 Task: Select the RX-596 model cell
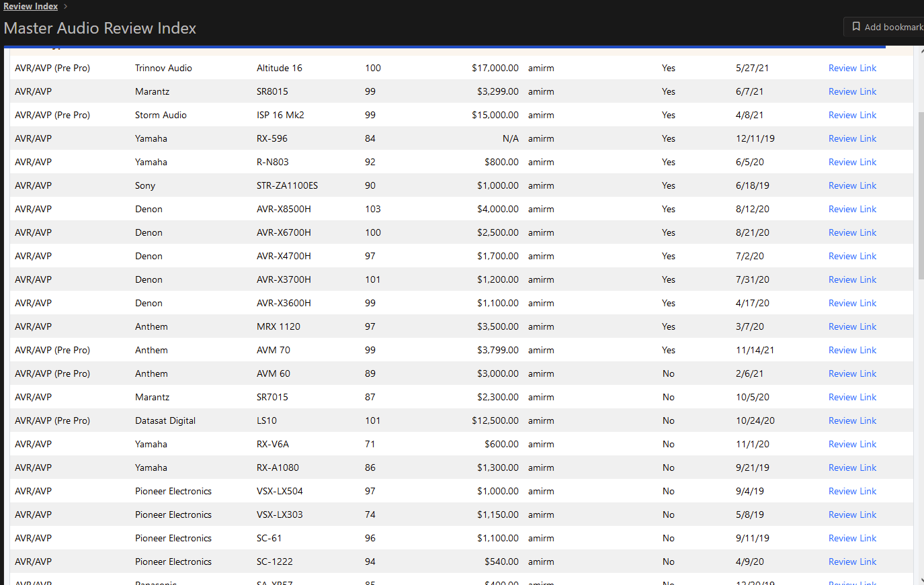coord(272,138)
